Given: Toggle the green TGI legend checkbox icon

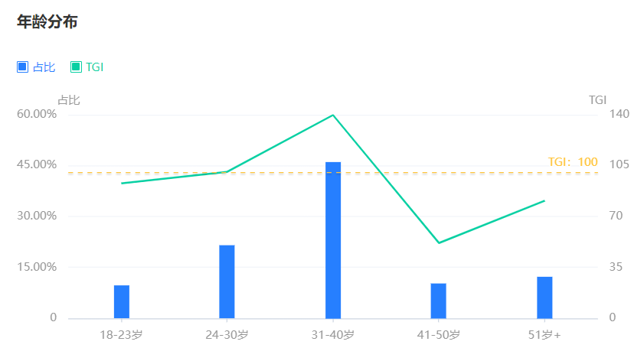Looking at the screenshot, I should coord(76,67).
